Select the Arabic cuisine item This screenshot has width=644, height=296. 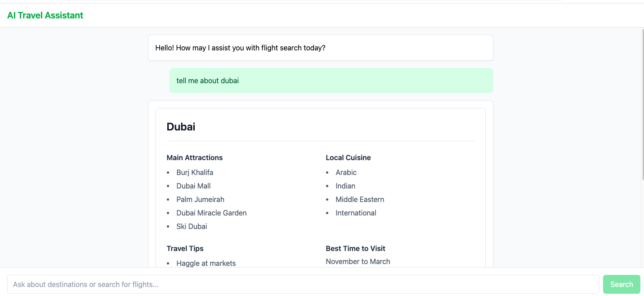click(346, 172)
